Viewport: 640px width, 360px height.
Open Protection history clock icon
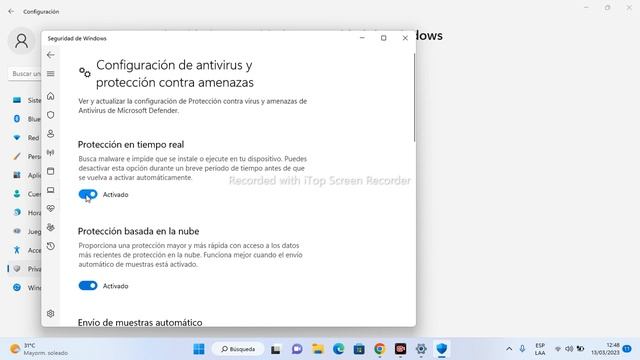tap(51, 246)
